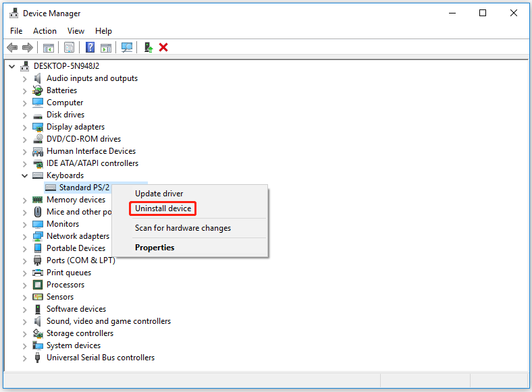Select the Processors label
The width and height of the screenshot is (532, 392).
tap(65, 285)
